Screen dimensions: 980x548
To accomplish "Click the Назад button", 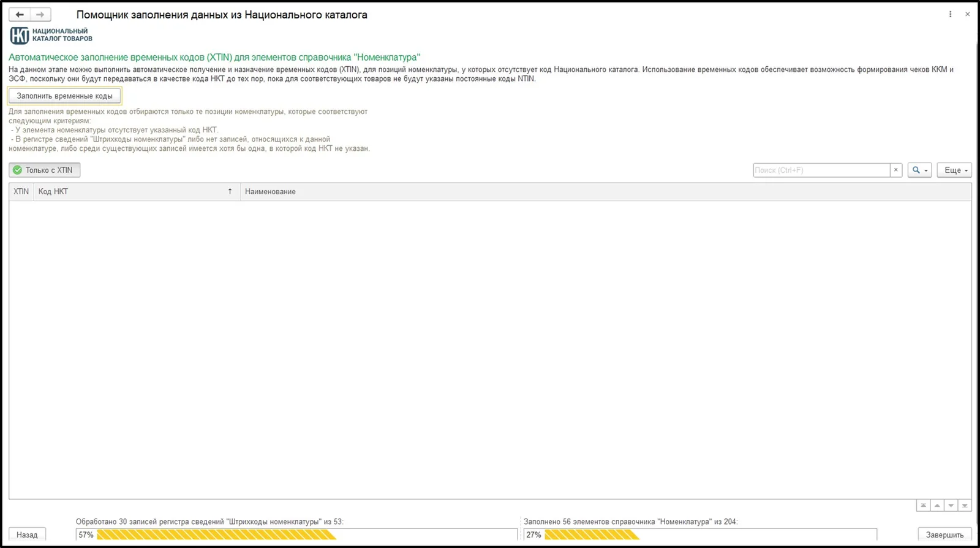I will click(27, 535).
